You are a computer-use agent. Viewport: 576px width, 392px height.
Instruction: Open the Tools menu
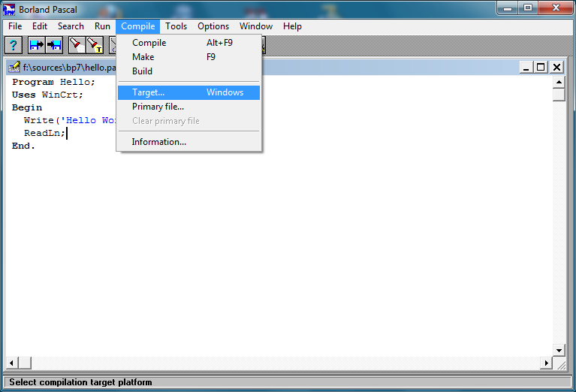pos(176,26)
